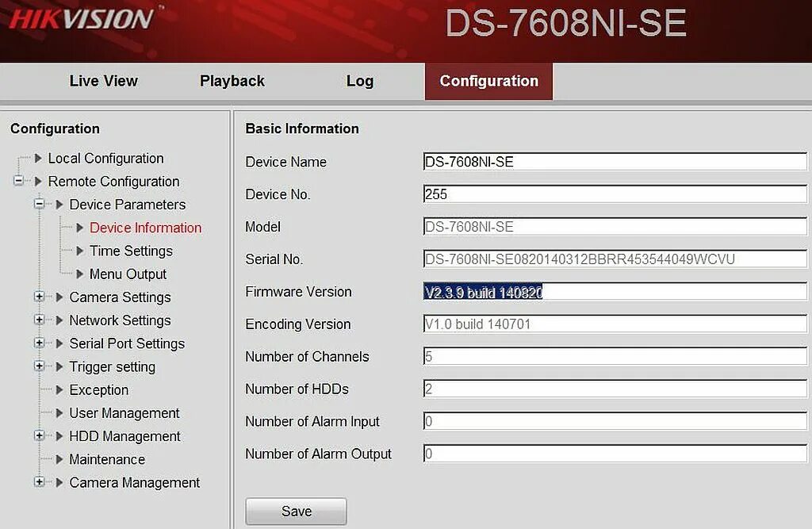
Task: Select Network Settings tree entry
Action: tap(121, 320)
